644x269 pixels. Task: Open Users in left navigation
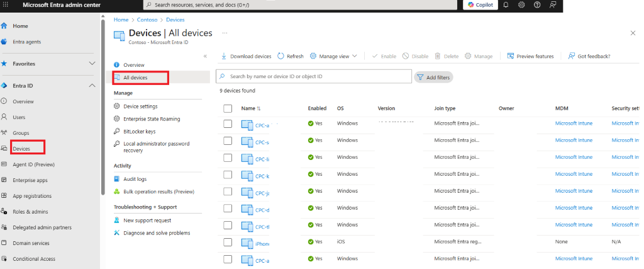19,117
